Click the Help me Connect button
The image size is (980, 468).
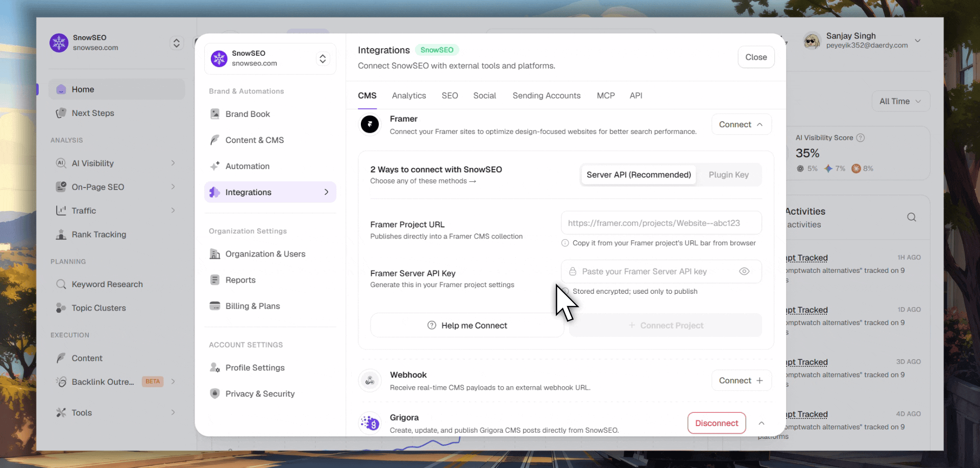click(x=467, y=325)
